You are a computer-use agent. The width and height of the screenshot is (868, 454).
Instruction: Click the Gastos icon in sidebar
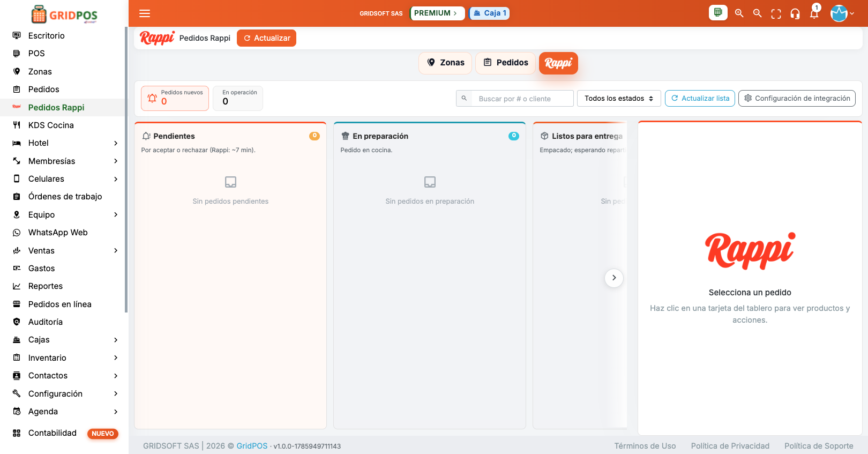[17, 268]
